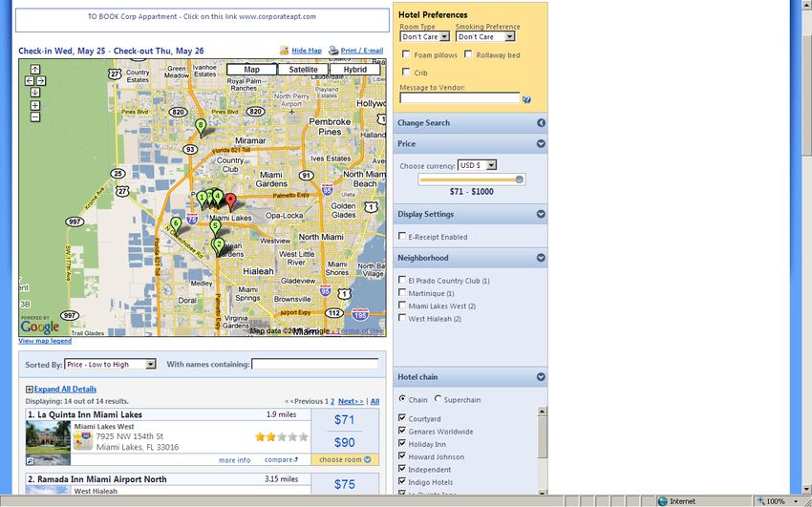Enable Crib checkbox

(x=406, y=72)
